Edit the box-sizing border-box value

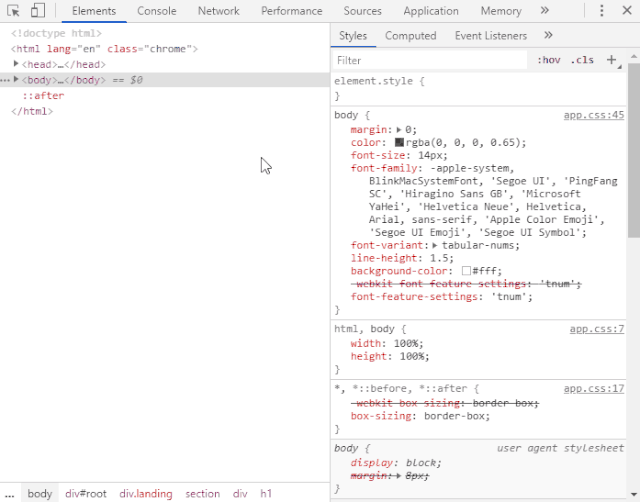point(453,416)
